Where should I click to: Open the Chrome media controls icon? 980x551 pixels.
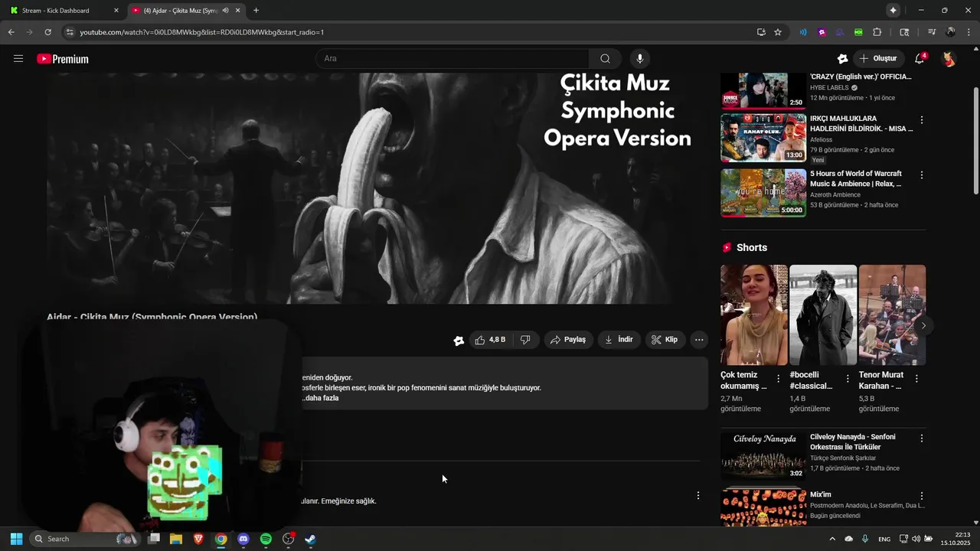[932, 32]
